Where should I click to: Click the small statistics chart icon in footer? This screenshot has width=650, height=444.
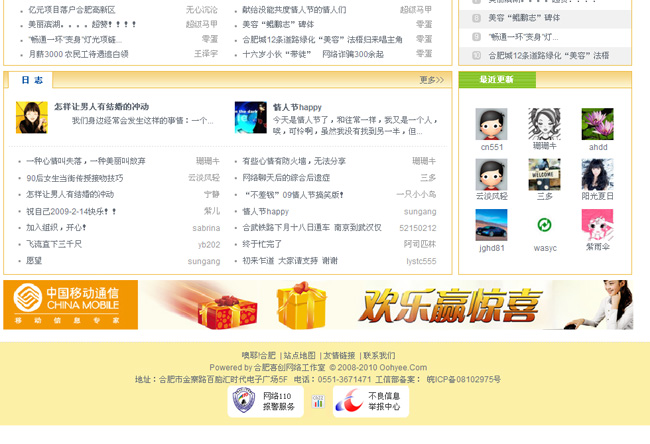[318, 401]
